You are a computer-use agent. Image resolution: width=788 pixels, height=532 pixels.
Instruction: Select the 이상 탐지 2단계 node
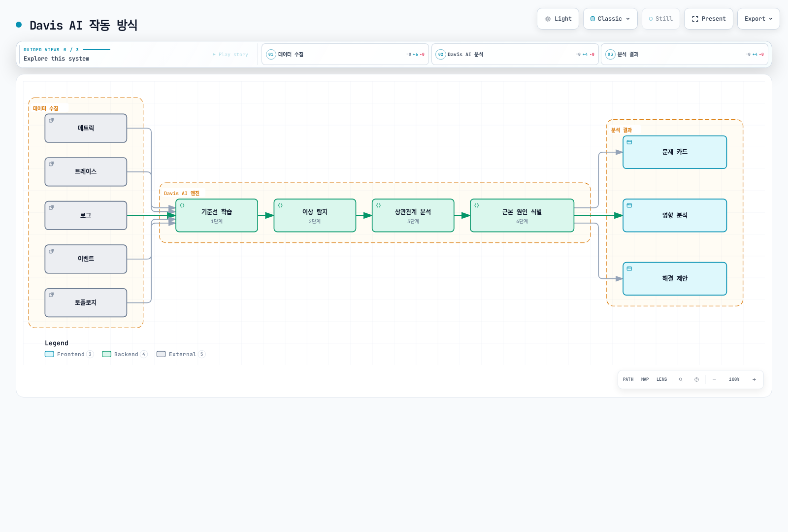point(315,215)
